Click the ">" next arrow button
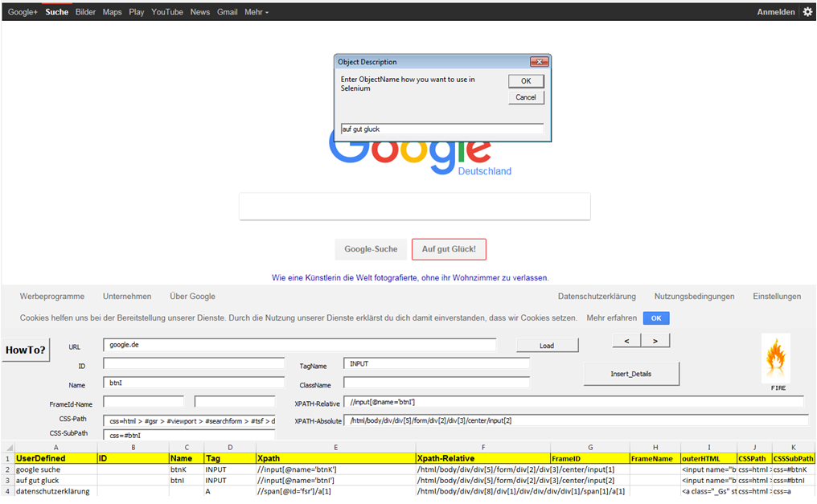817x504 pixels. (655, 340)
